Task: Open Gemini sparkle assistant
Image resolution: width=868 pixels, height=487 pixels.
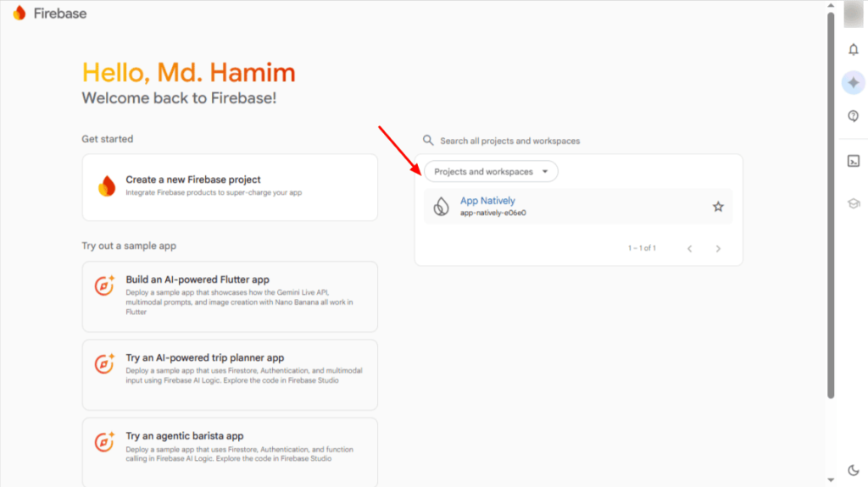Action: click(853, 82)
